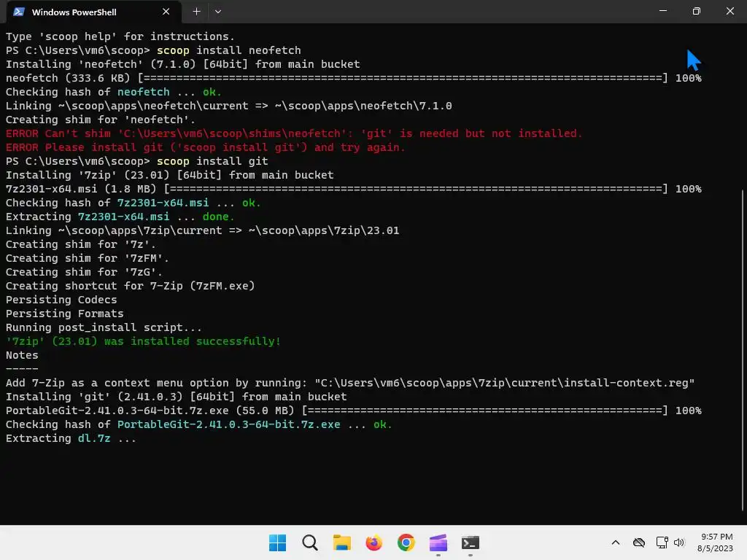
Task: Click the red 'git is needed' error line
Action: [294, 133]
